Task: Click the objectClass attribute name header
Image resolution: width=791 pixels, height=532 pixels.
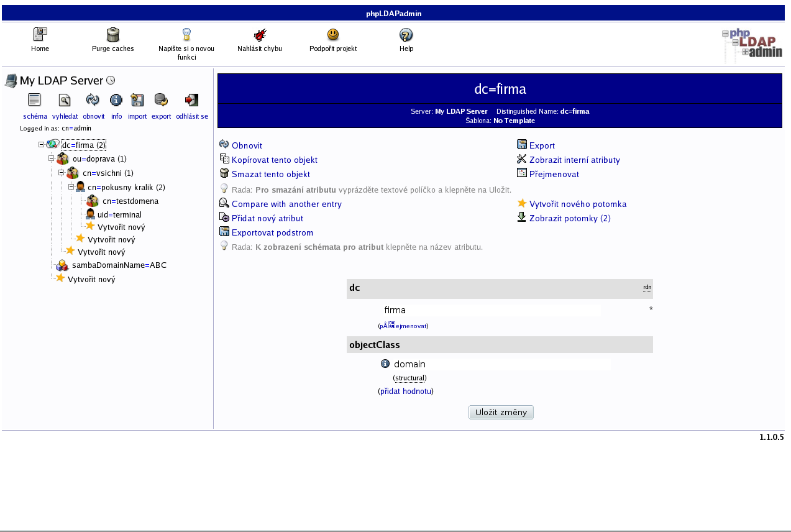Action: coord(374,344)
